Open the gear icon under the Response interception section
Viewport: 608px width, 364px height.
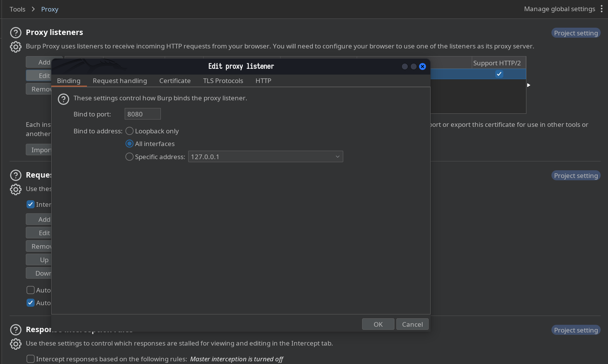15,344
